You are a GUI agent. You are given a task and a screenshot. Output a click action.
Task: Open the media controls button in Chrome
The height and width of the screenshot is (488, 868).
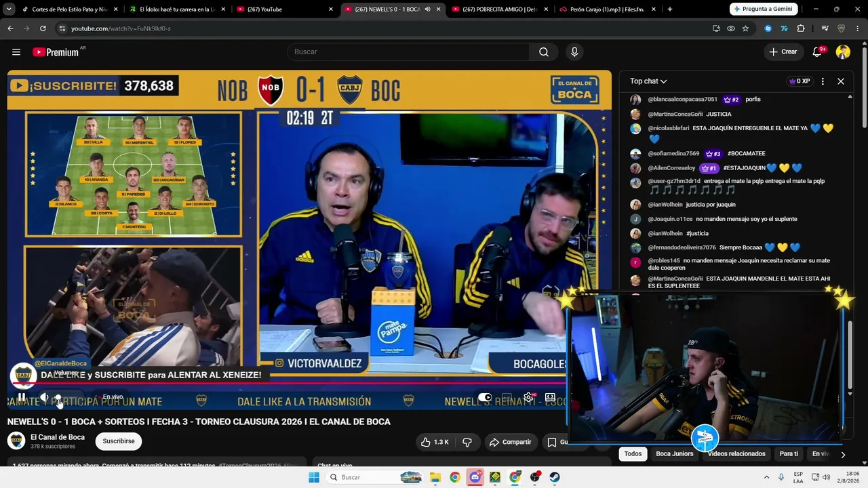[825, 28]
